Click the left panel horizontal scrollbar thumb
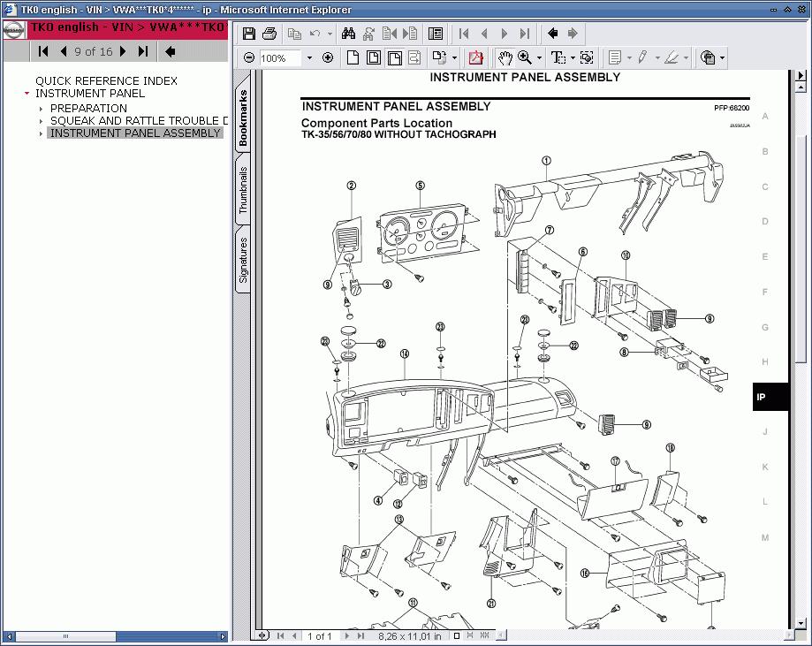The width and height of the screenshot is (812, 646). (x=65, y=636)
